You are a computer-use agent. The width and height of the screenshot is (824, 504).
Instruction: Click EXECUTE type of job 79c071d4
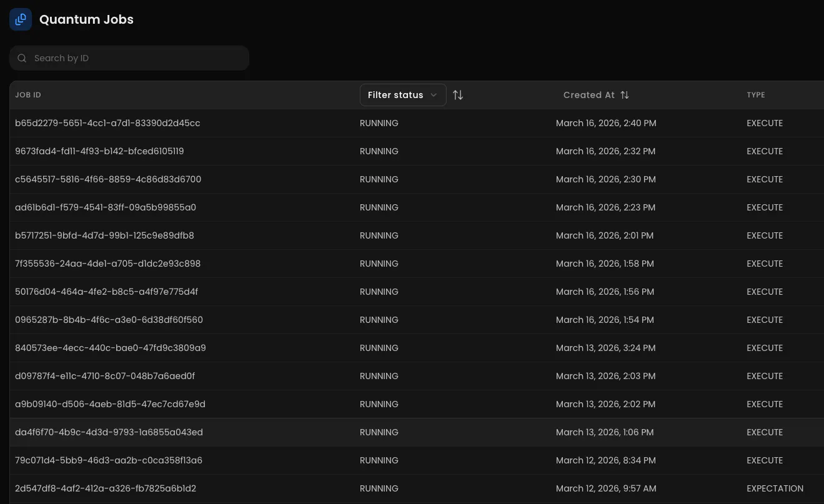765,460
